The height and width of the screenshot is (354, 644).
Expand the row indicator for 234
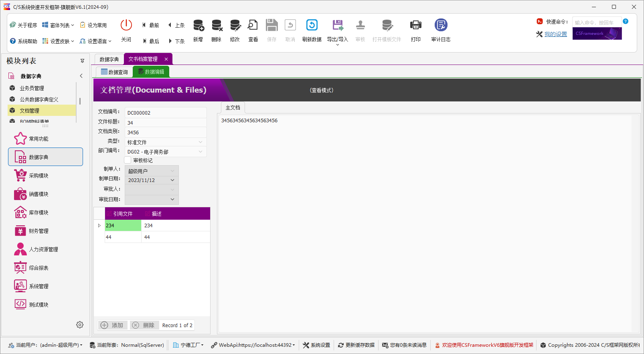pyautogui.click(x=99, y=225)
